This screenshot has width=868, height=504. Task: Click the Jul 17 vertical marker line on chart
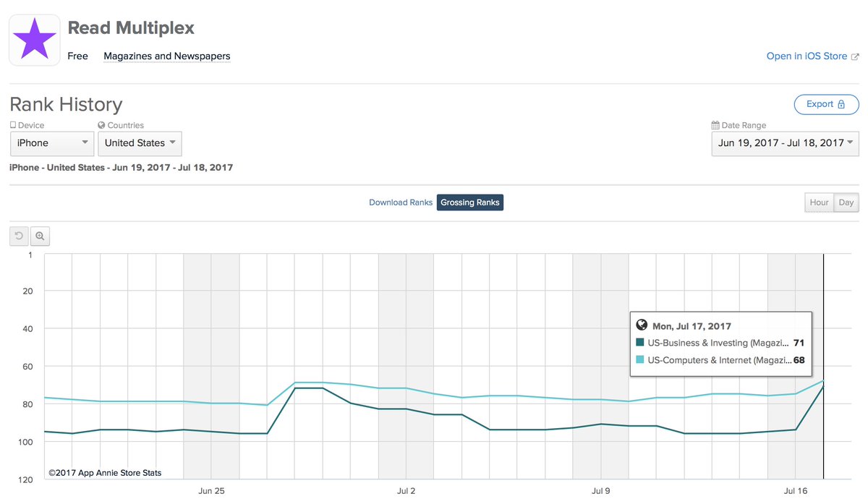point(823,366)
